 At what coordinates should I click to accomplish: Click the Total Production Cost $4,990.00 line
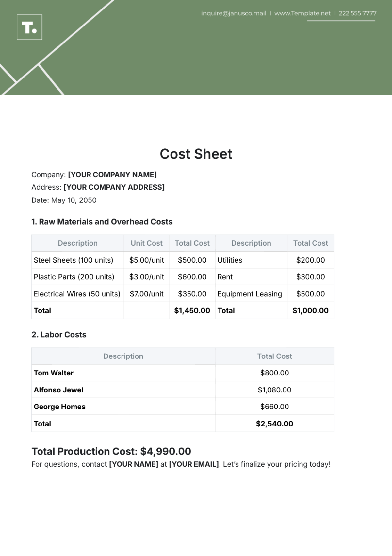(111, 451)
